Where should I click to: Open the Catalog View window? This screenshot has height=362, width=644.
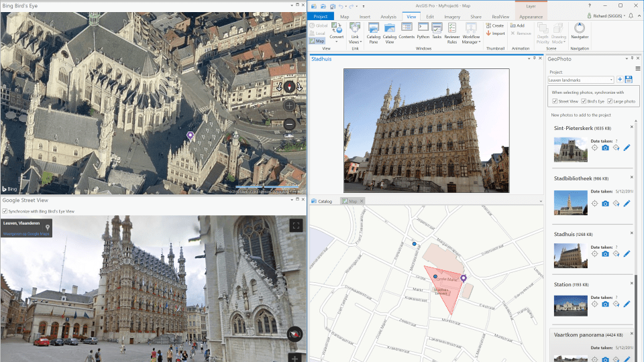point(389,34)
